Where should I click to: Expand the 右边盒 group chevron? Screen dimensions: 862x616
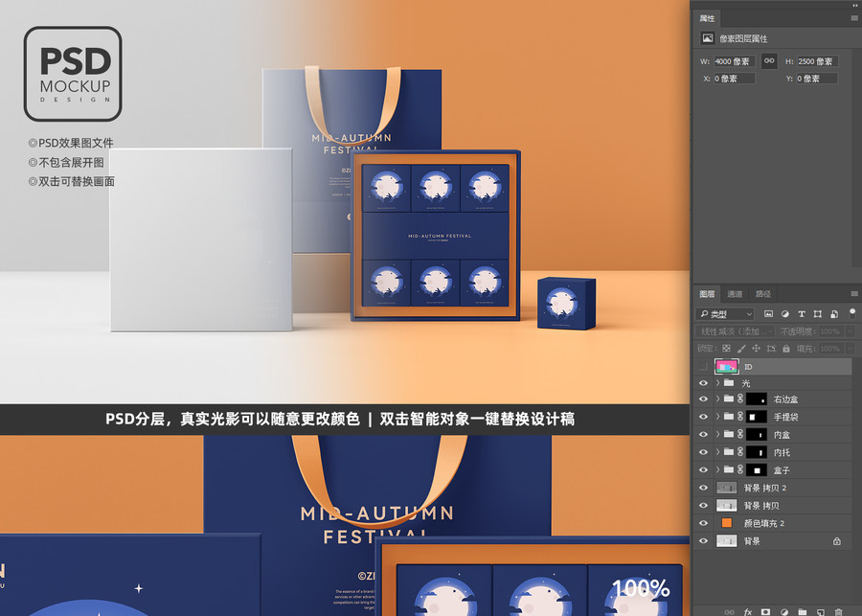(x=717, y=399)
